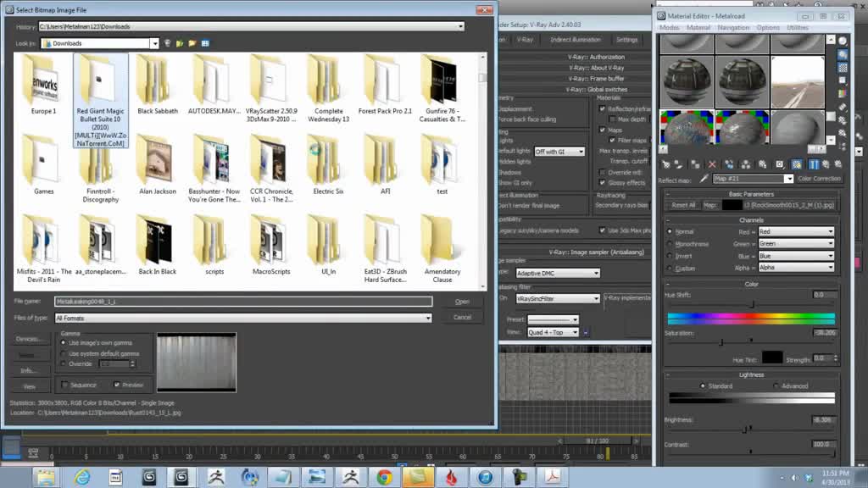
Task: Click the Material ID Channel icon
Action: pos(780,164)
